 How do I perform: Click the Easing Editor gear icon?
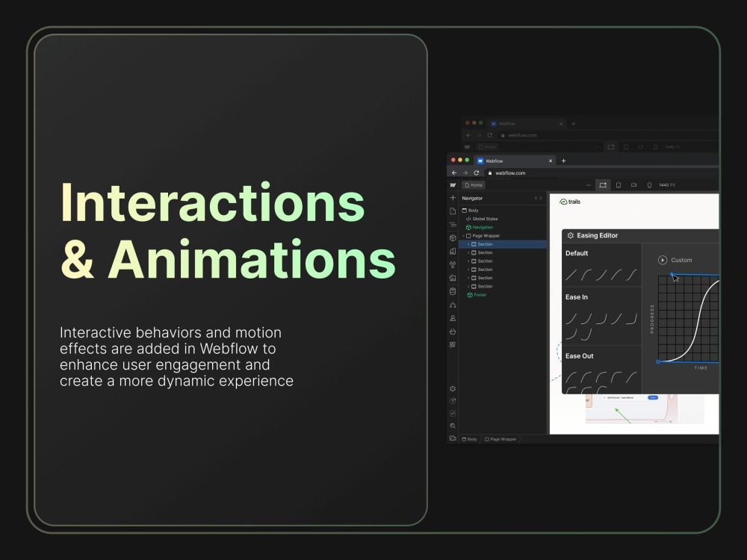[x=570, y=236]
